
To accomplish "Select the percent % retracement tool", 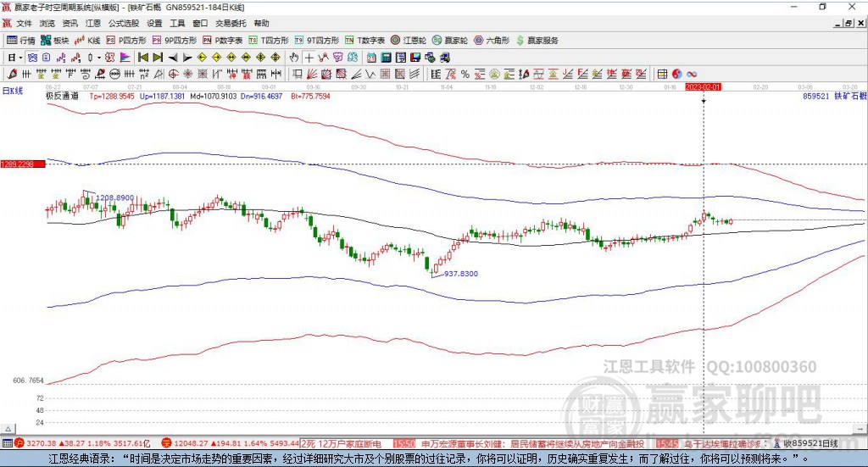I will point(465,74).
